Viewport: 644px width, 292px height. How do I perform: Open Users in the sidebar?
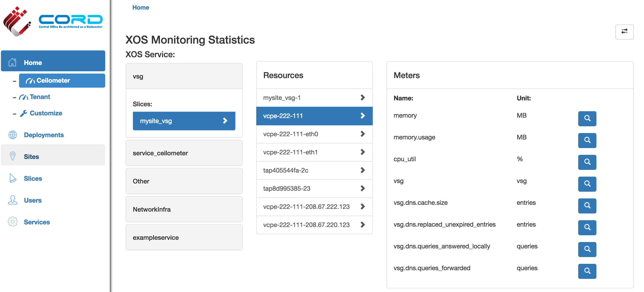click(53, 200)
